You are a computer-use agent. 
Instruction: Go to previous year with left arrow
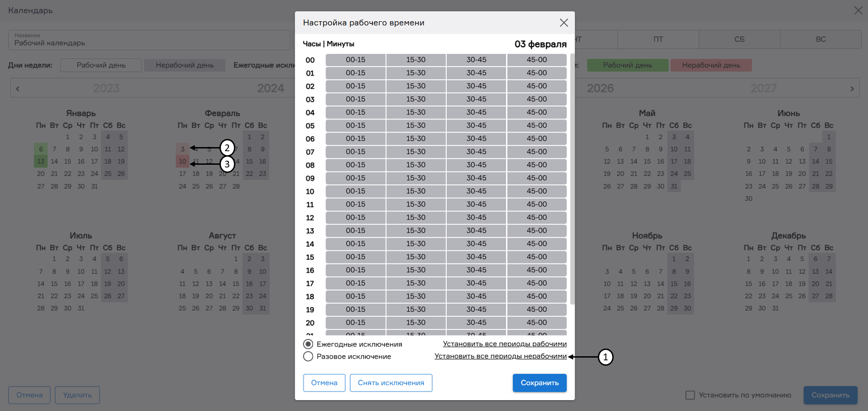point(18,89)
